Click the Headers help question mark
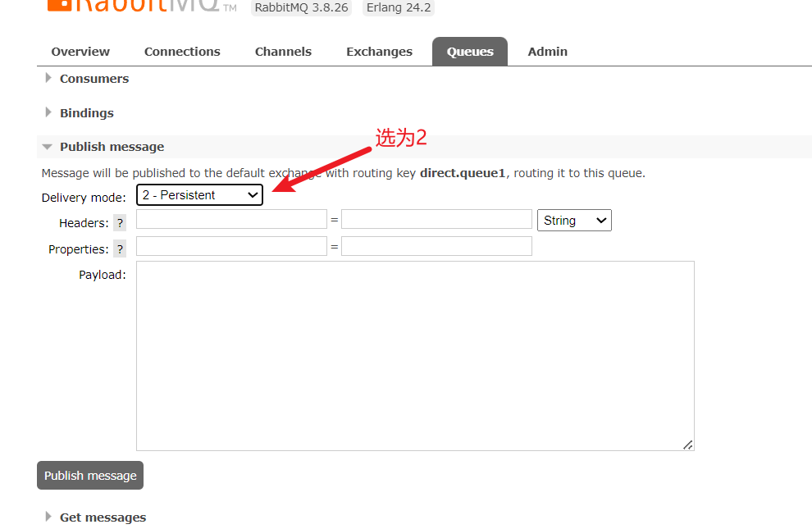Viewport: 812px width, 529px height. [120, 223]
